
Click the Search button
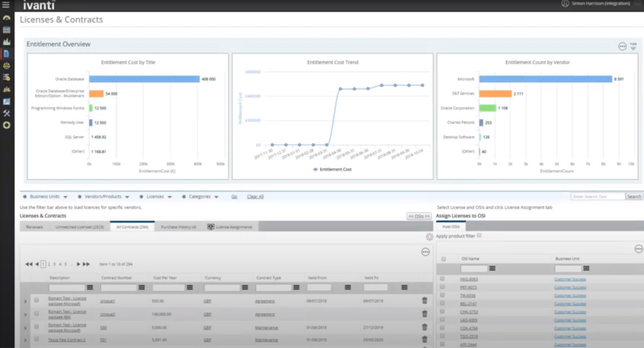pos(634,197)
